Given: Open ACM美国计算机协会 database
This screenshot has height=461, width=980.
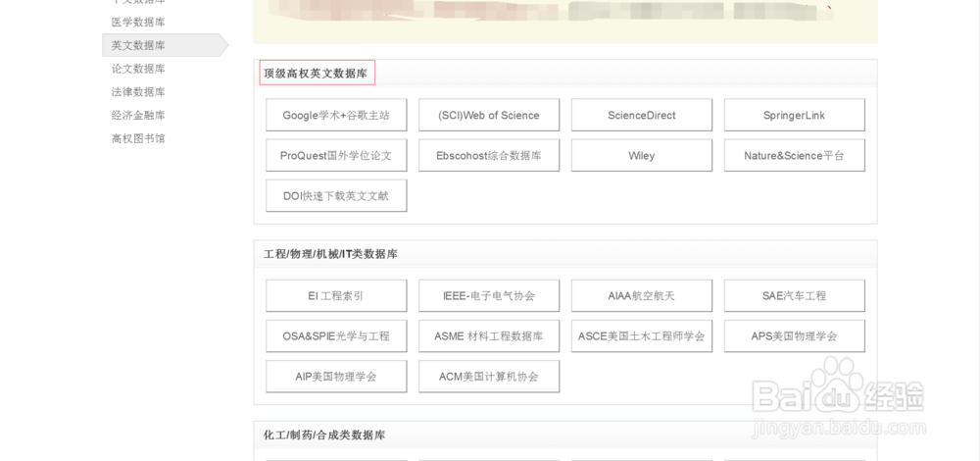Looking at the screenshot, I should tap(489, 377).
